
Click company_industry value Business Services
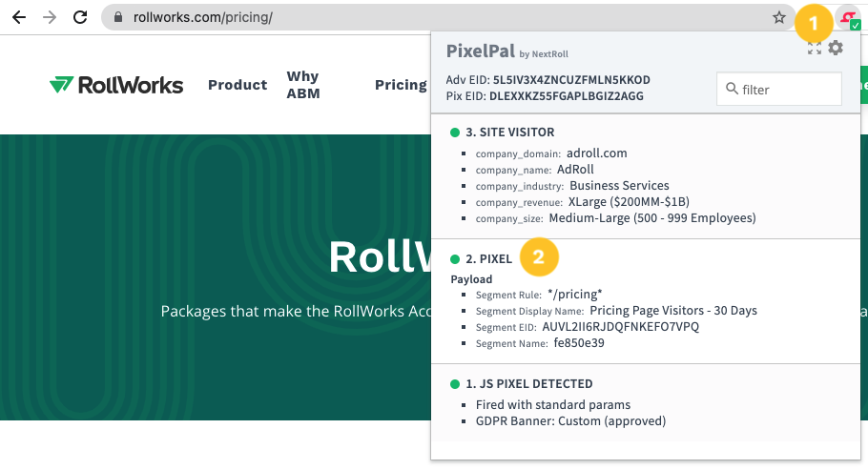pos(619,186)
